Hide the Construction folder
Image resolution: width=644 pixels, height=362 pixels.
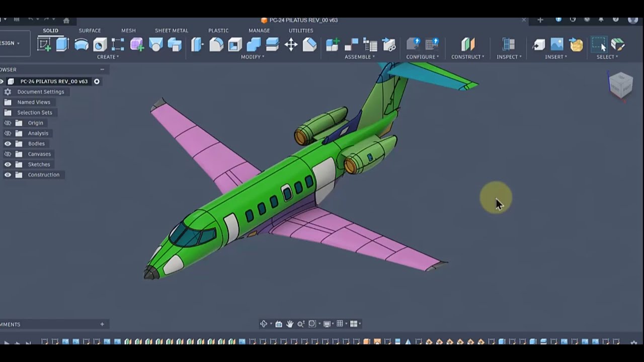(x=8, y=174)
